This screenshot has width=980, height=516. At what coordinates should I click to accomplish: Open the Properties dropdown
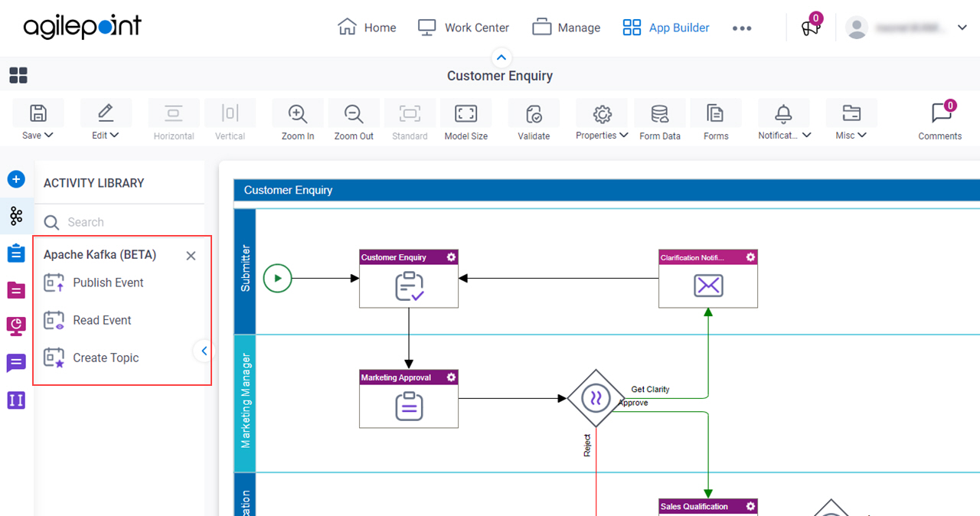coord(602,120)
